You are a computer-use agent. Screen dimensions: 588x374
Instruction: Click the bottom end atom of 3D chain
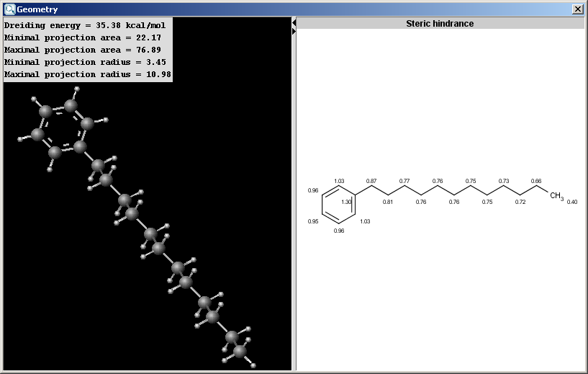point(241,351)
